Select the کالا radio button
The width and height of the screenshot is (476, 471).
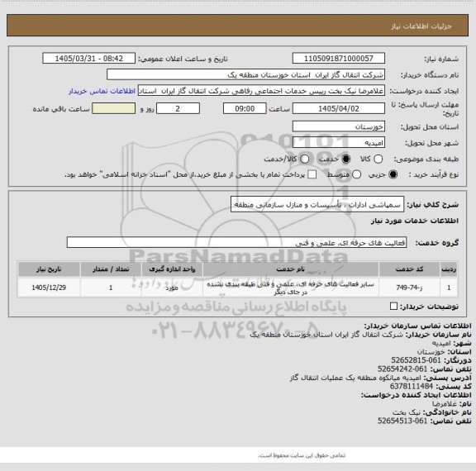point(378,159)
